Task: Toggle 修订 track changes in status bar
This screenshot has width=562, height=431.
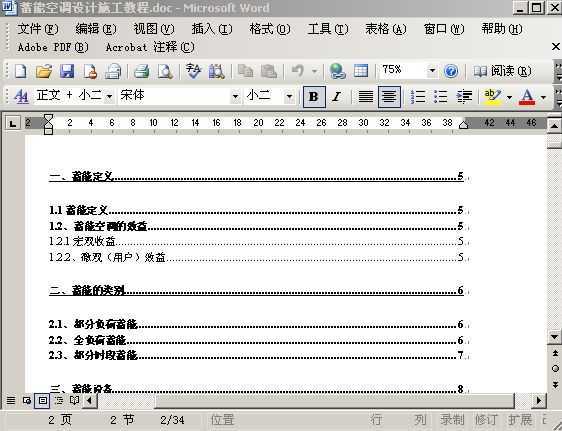Action: 486,420
